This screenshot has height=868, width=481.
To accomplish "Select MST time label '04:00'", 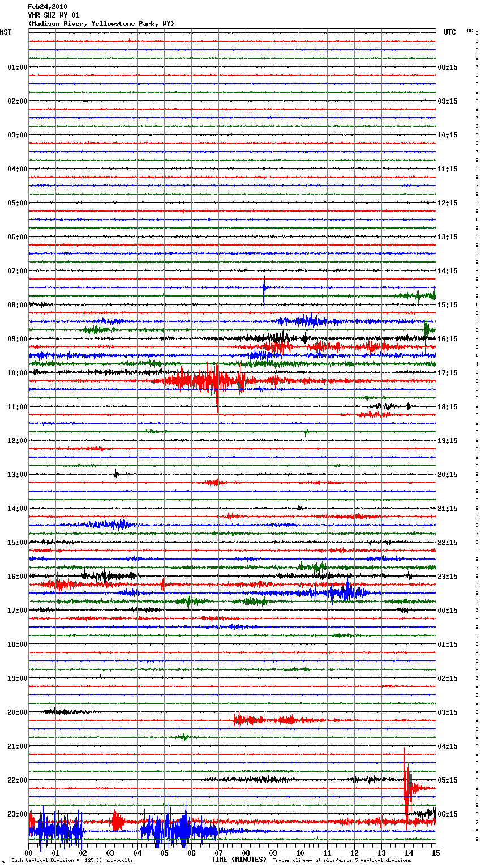I will pos(18,169).
